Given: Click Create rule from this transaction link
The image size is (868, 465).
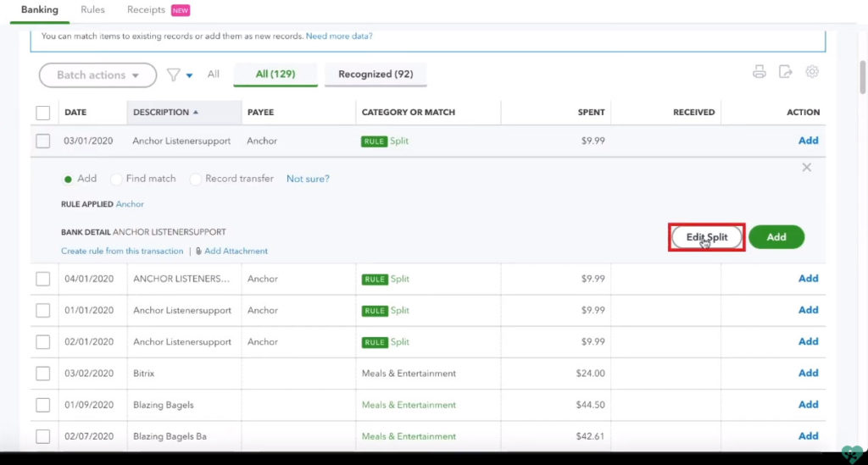Looking at the screenshot, I should [122, 252].
